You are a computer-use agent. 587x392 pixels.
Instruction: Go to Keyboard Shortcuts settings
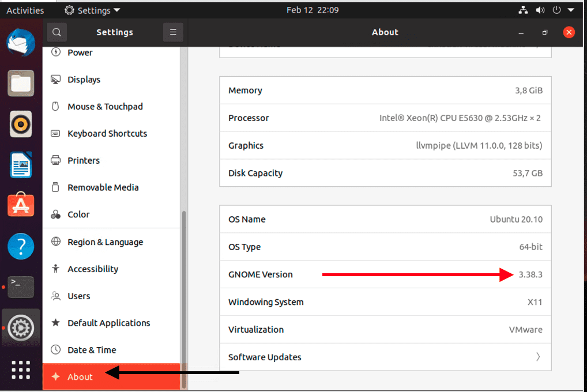coord(107,133)
